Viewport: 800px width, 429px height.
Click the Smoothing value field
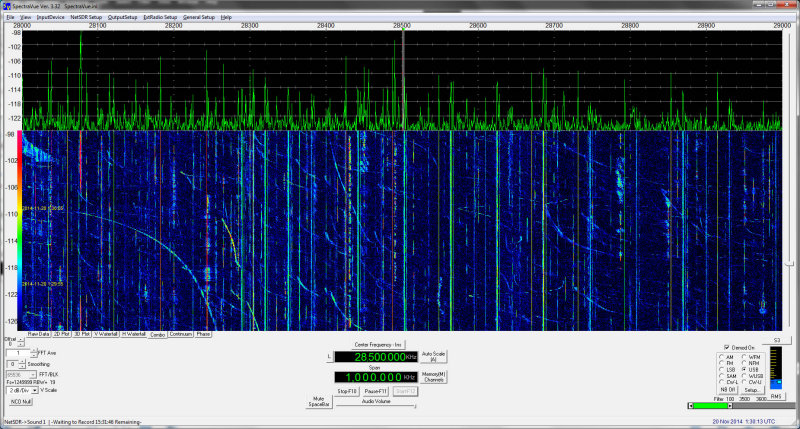[12, 364]
